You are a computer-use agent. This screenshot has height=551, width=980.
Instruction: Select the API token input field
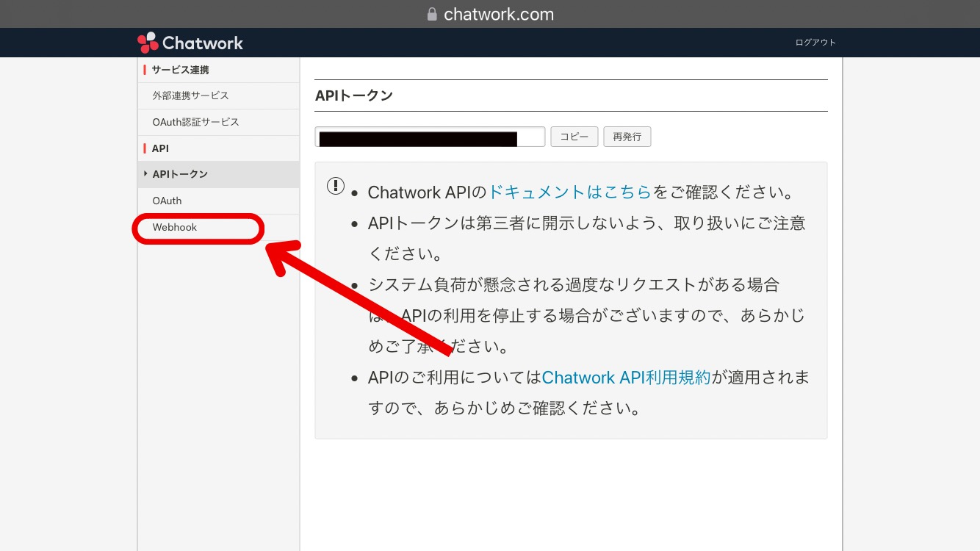(x=429, y=136)
